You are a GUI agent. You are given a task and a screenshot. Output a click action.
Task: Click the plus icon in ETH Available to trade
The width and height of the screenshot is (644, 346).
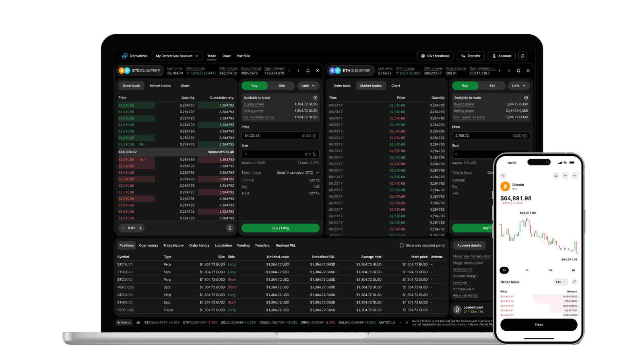point(526,98)
